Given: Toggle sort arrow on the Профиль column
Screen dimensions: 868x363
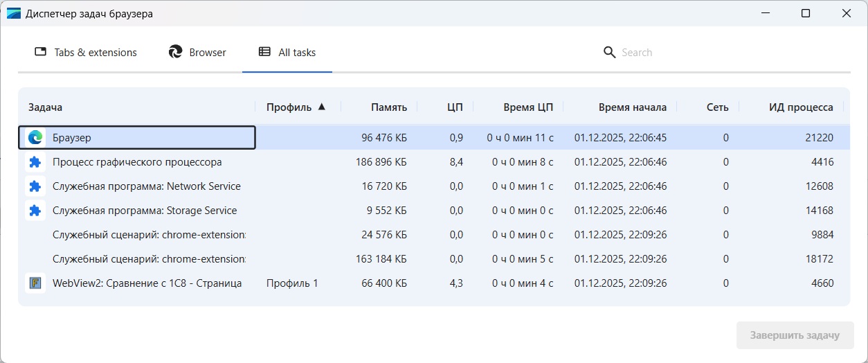Looking at the screenshot, I should (x=321, y=107).
